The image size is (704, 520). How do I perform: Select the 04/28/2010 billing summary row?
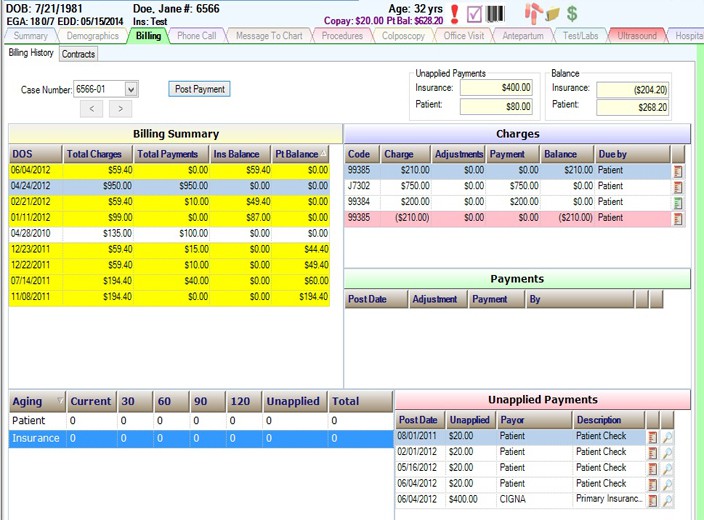coord(169,234)
